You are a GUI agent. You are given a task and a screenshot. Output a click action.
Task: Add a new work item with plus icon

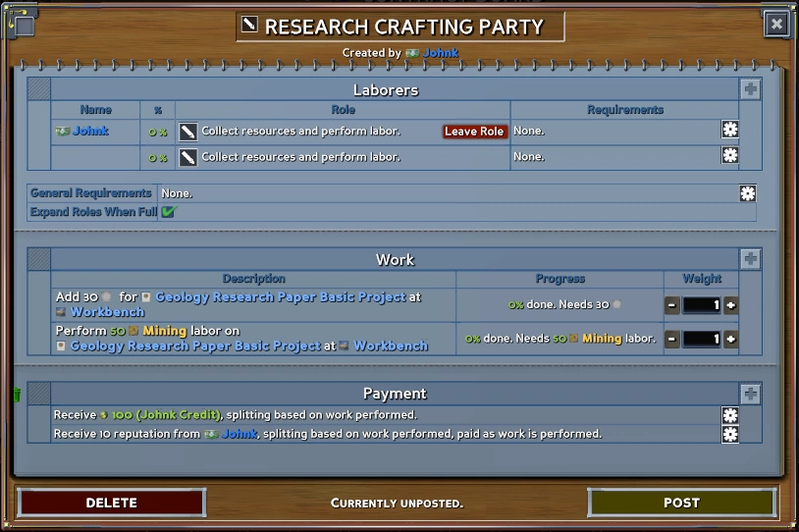(x=750, y=259)
